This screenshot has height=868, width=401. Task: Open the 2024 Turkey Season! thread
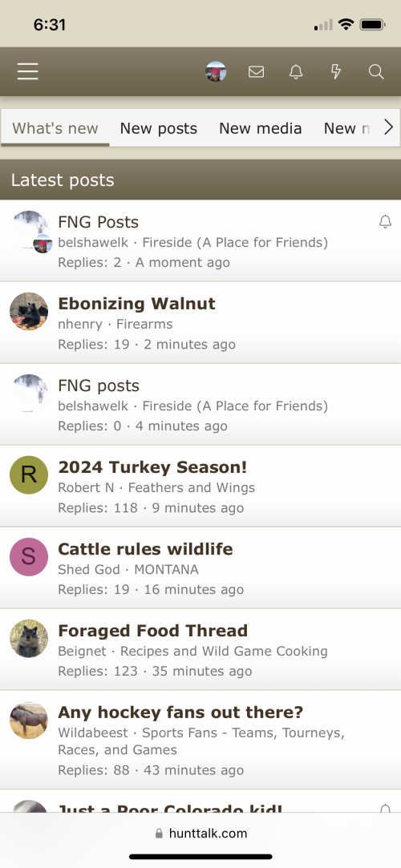pyautogui.click(x=152, y=467)
